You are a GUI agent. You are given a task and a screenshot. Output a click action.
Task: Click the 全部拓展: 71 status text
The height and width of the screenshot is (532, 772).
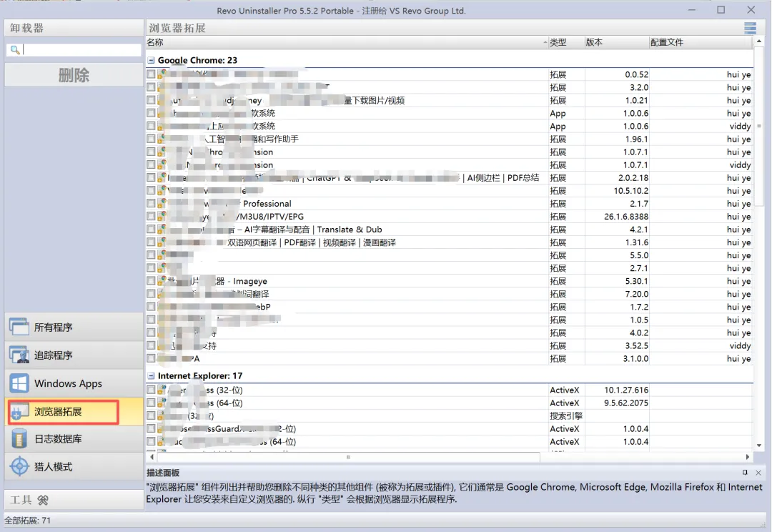pos(28,521)
